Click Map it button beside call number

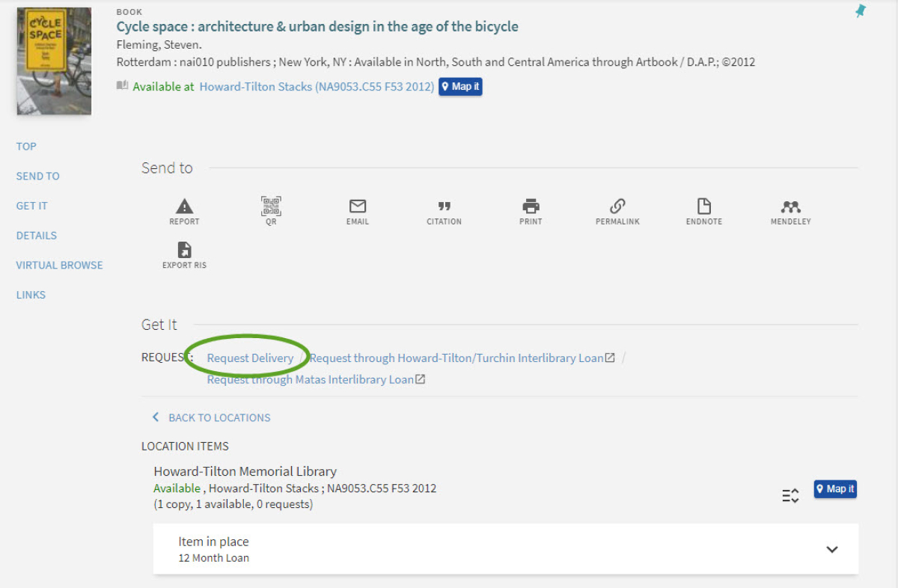(x=460, y=87)
